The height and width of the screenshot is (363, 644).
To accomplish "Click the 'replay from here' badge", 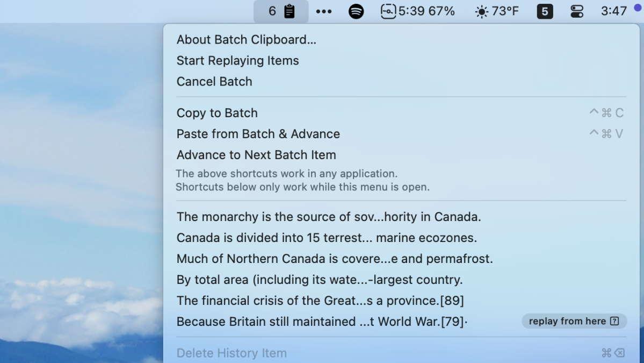I will coord(574,321).
